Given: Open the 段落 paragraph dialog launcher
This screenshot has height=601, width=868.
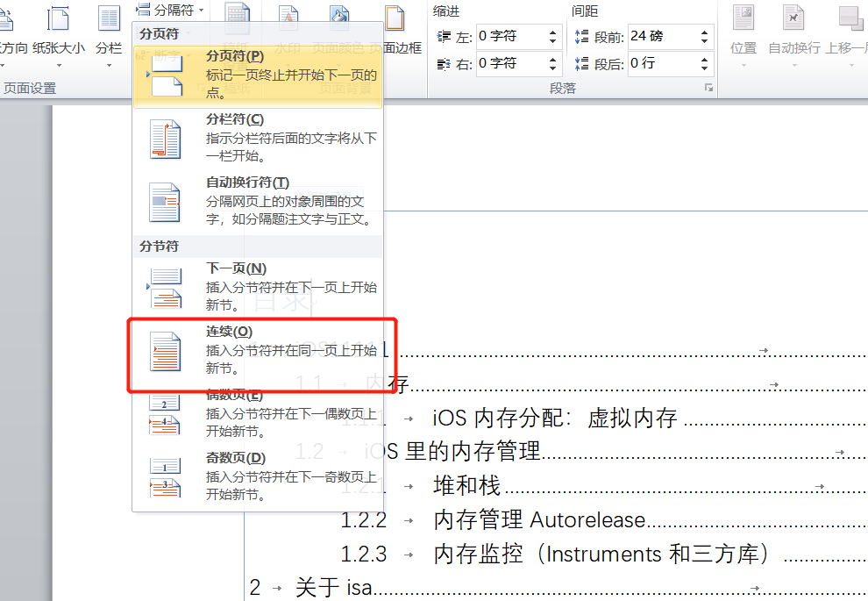Looking at the screenshot, I should coord(708,89).
